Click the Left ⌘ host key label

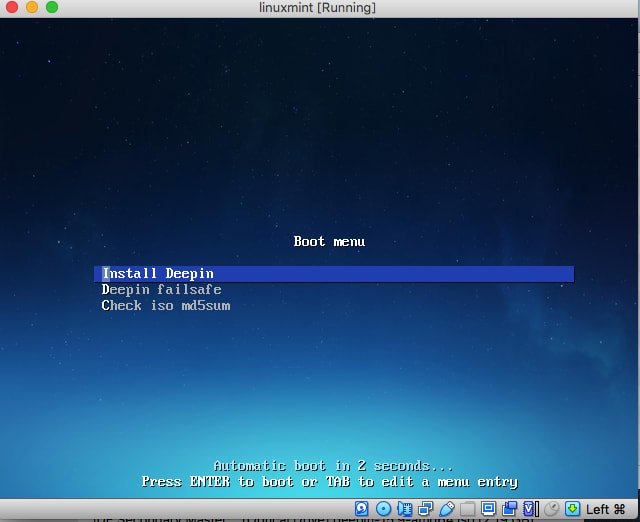coord(605,509)
